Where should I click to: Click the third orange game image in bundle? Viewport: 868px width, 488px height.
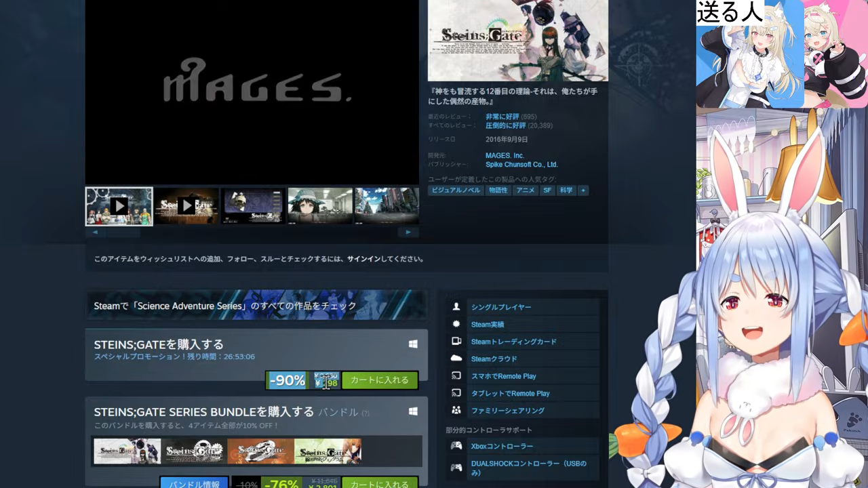pyautogui.click(x=260, y=451)
